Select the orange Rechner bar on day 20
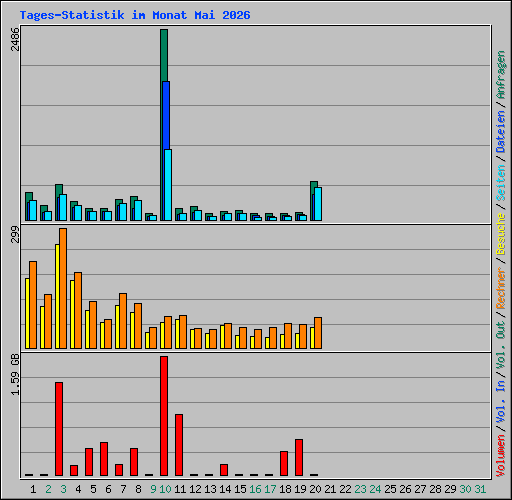 [318, 333]
